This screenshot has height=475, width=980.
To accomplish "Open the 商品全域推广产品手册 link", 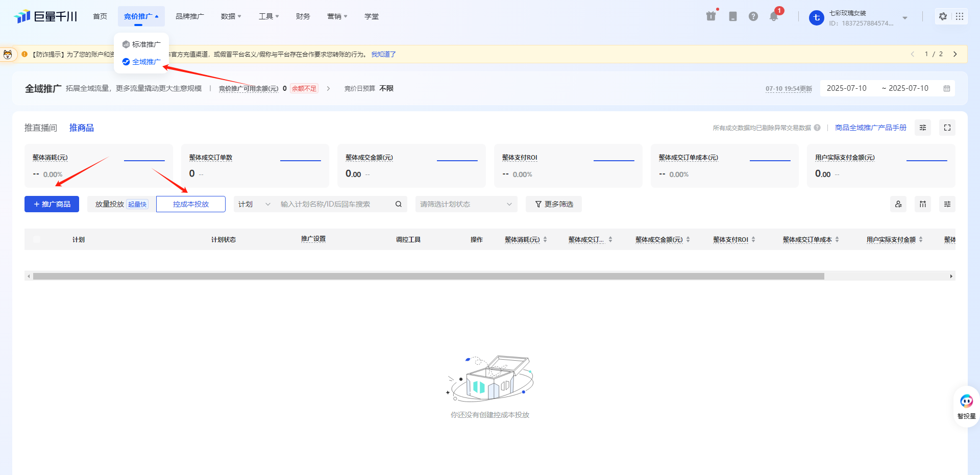I will point(870,128).
